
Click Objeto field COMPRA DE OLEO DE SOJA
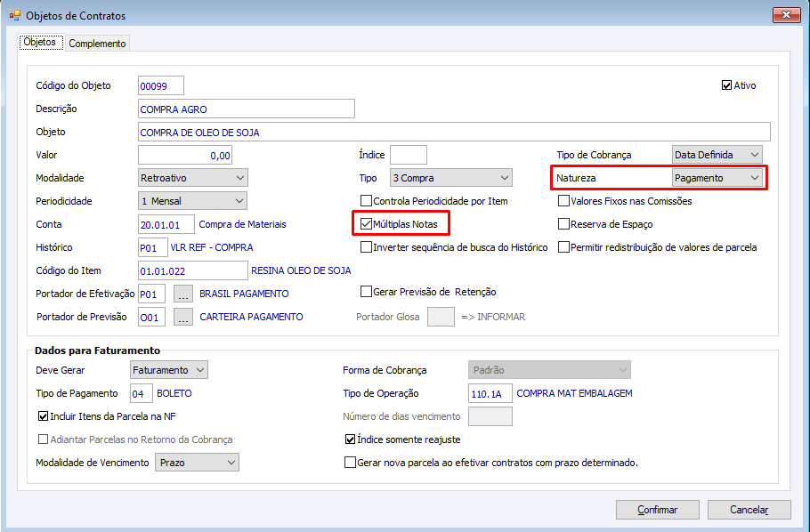click(x=454, y=133)
